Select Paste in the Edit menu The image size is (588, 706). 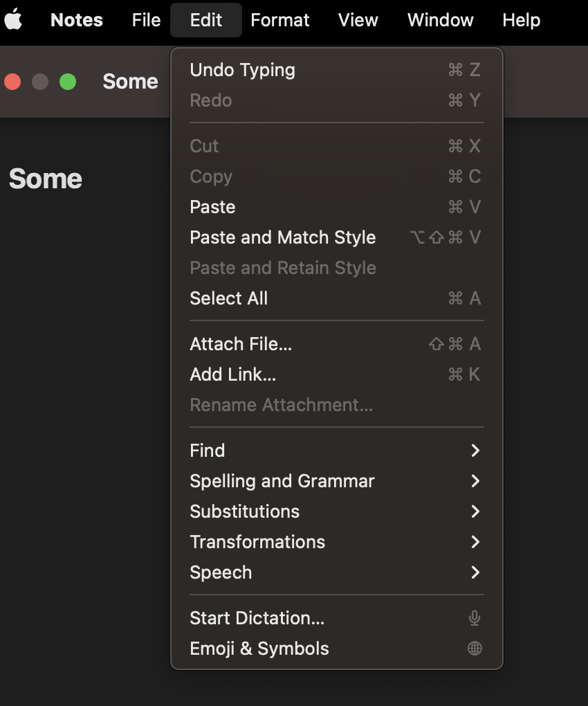pos(212,207)
